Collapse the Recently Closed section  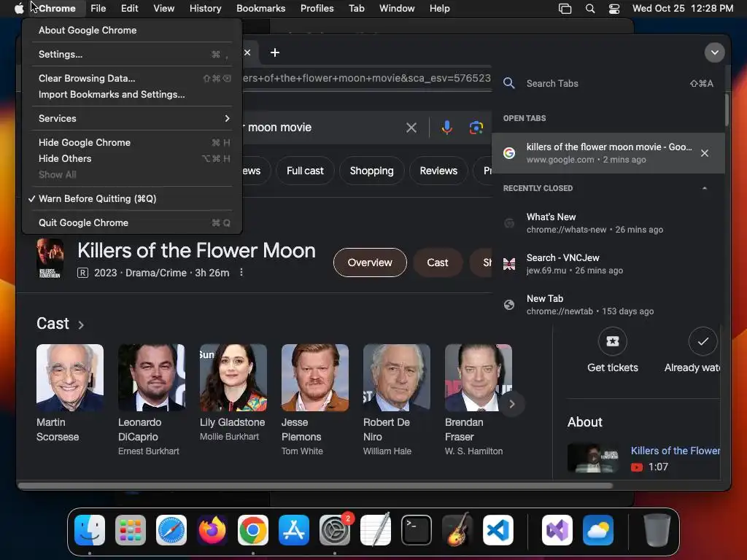[x=705, y=188]
